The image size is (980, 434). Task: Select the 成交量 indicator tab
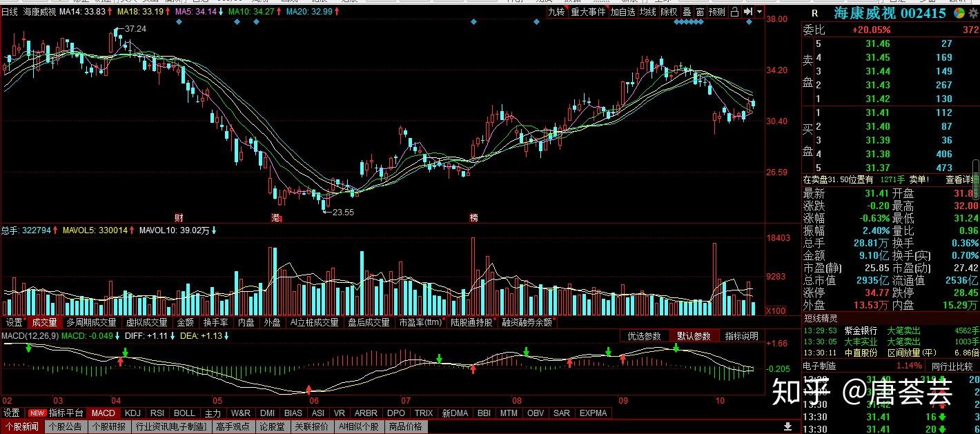tap(44, 322)
